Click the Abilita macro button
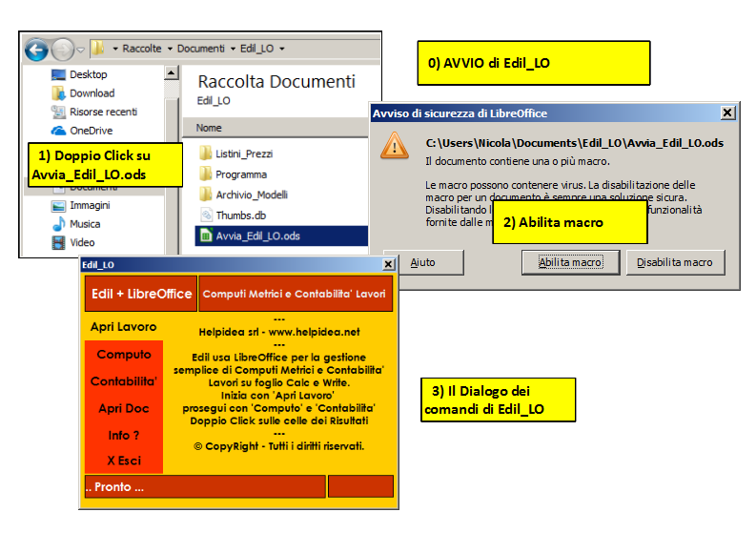 570,262
